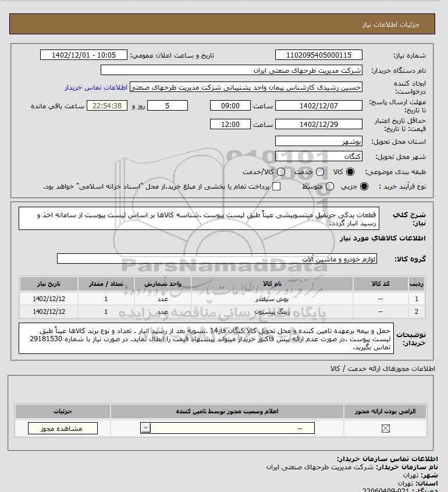Click the price validity time 12:00
Screen dimensions: 448x492
click(x=230, y=124)
